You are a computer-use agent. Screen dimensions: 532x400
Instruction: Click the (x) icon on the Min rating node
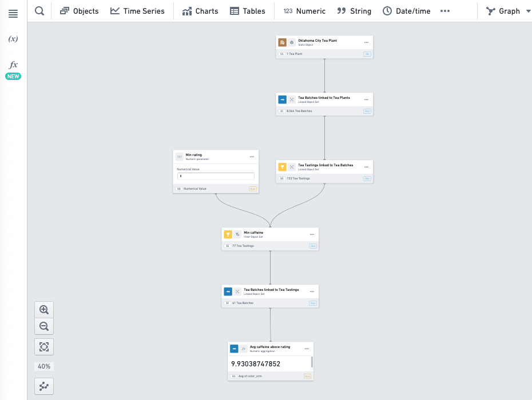point(180,157)
